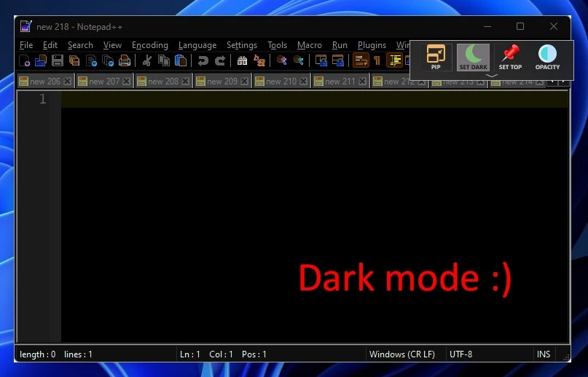
Task: Close the current document with the toolbar icon
Action: (91, 60)
